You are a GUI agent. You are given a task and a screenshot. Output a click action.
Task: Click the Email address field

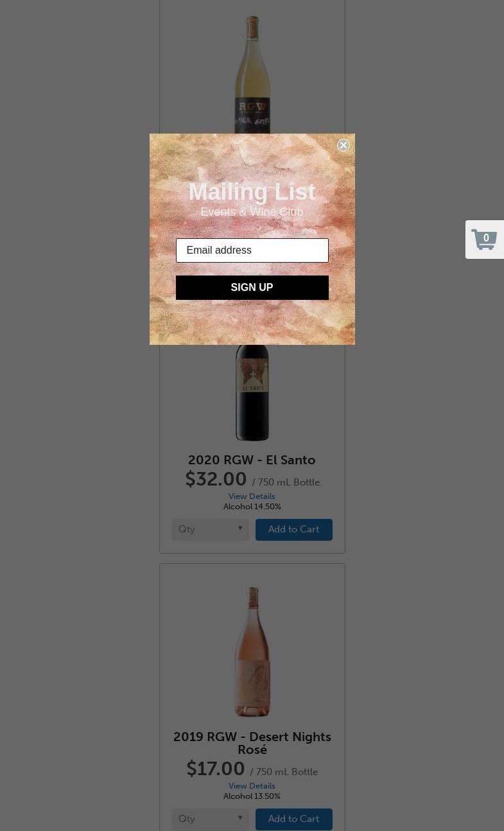point(252,250)
